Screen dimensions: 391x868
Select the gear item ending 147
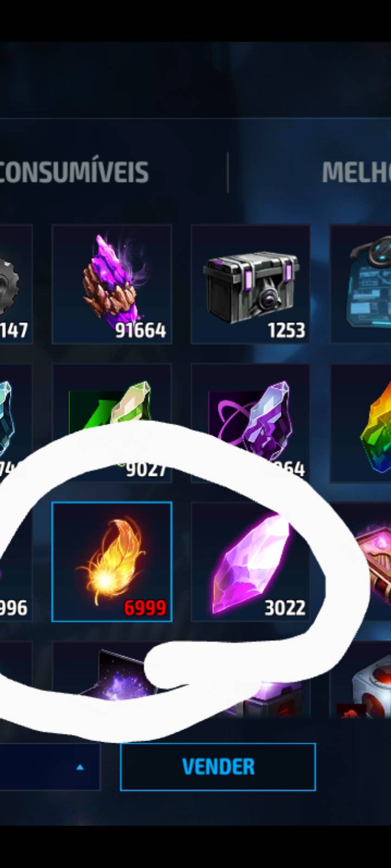[15, 284]
